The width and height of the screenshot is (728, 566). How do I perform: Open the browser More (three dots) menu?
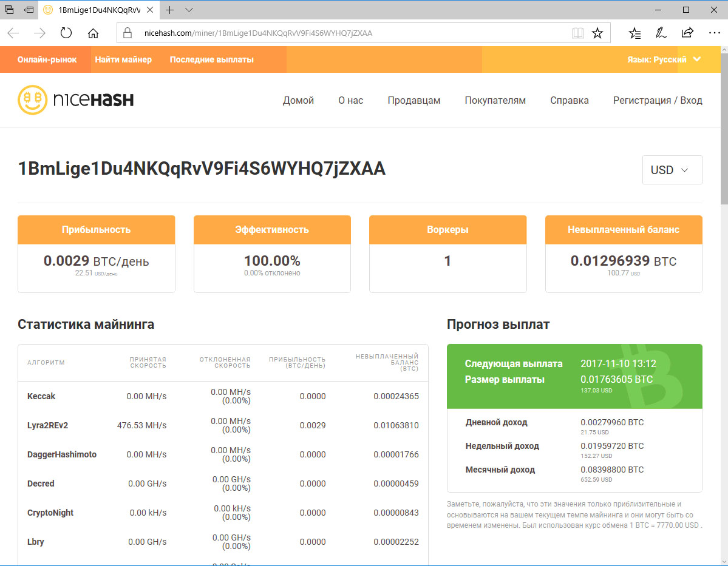[715, 33]
